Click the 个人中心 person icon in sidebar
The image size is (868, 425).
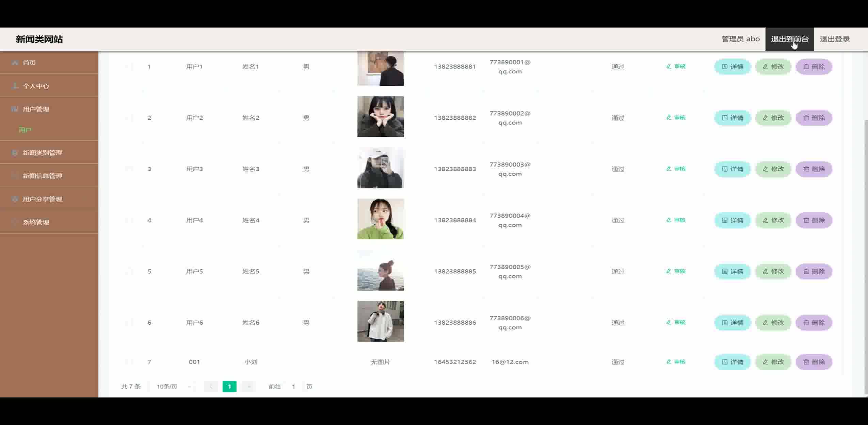coord(15,86)
